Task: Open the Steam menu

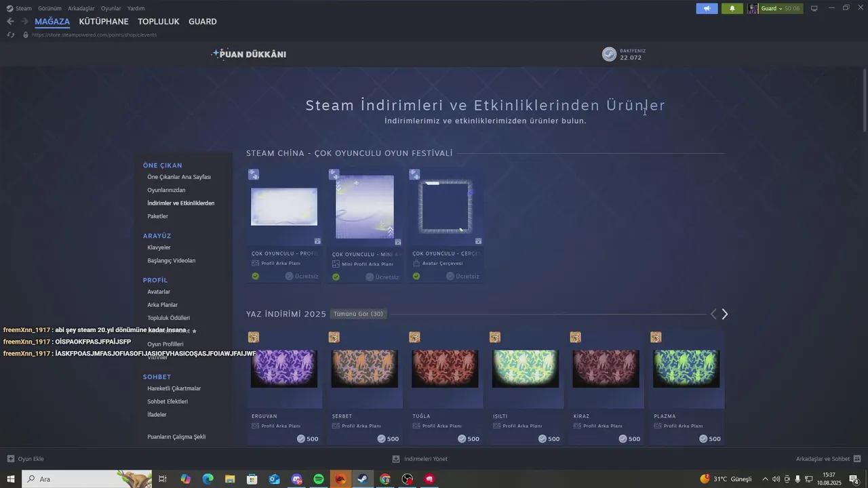Action: [x=19, y=8]
